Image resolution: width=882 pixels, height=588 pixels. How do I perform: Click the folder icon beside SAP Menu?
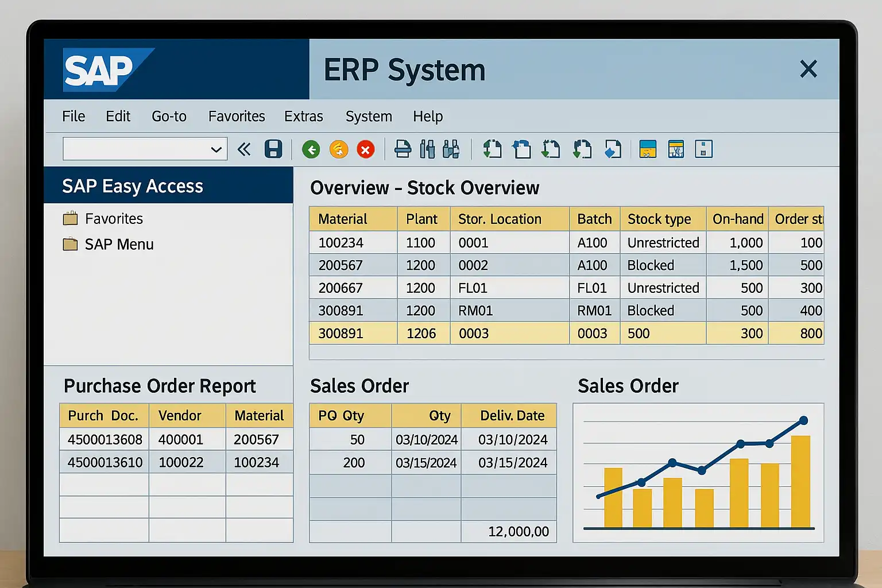(70, 244)
